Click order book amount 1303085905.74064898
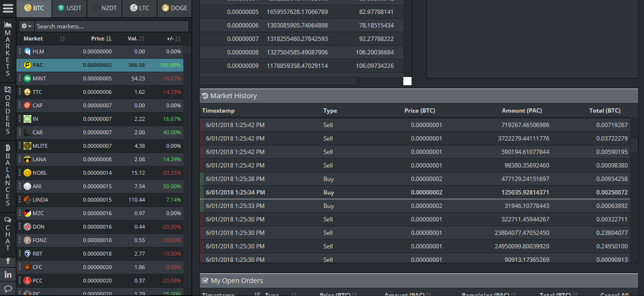Image resolution: width=644 pixels, height=296 pixels. (297, 25)
